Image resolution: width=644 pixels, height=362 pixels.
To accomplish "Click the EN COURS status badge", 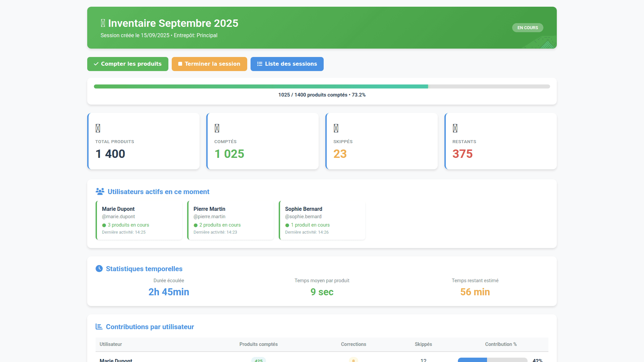I will point(527,27).
